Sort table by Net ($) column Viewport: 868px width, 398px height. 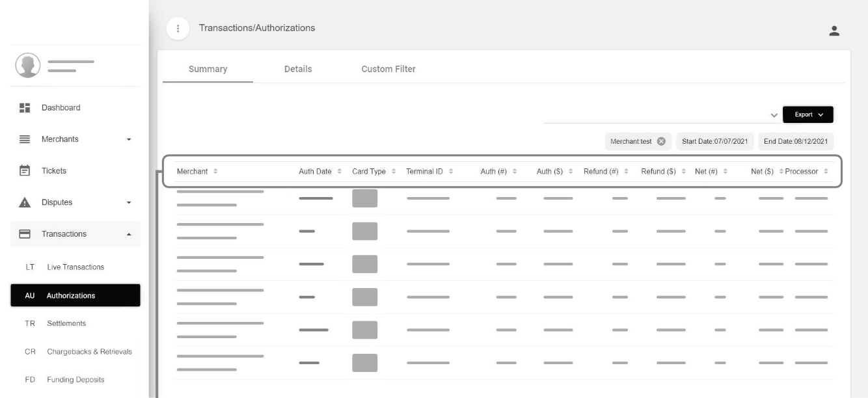coord(781,172)
